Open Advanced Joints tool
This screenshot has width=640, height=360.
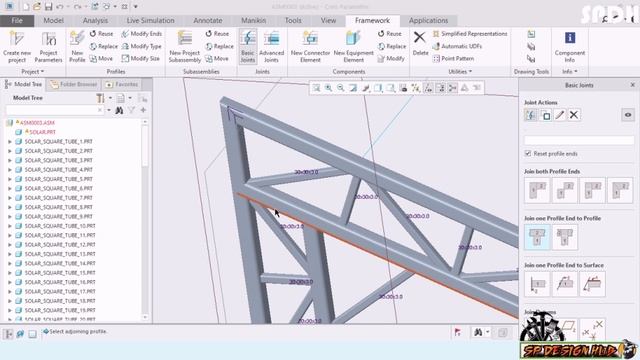(x=271, y=47)
